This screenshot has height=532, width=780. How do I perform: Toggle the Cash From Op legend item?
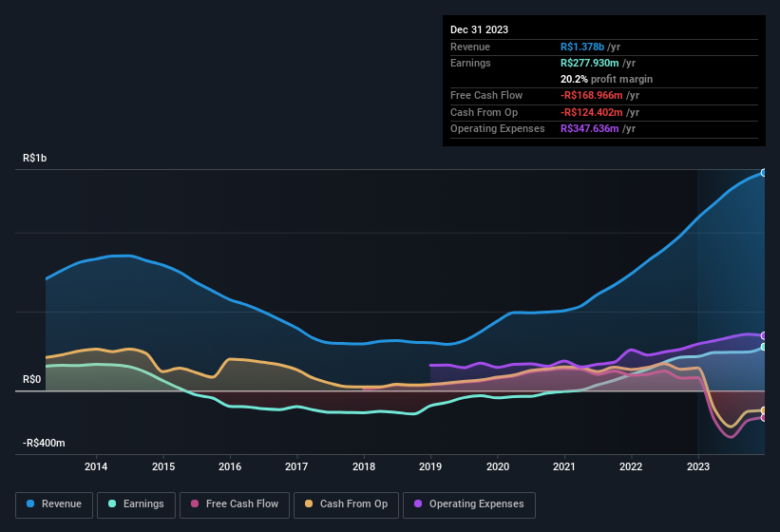(x=346, y=504)
